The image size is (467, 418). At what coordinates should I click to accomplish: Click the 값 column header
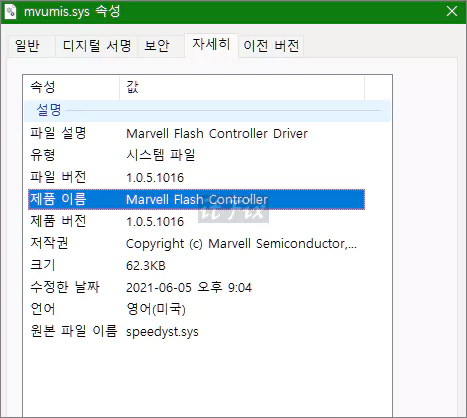pos(242,87)
